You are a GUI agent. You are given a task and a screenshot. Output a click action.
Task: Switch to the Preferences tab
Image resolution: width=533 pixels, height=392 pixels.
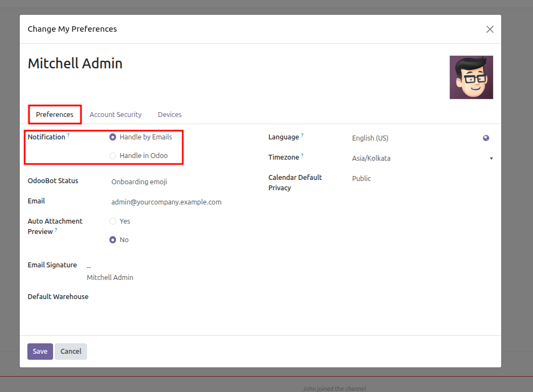pos(55,114)
